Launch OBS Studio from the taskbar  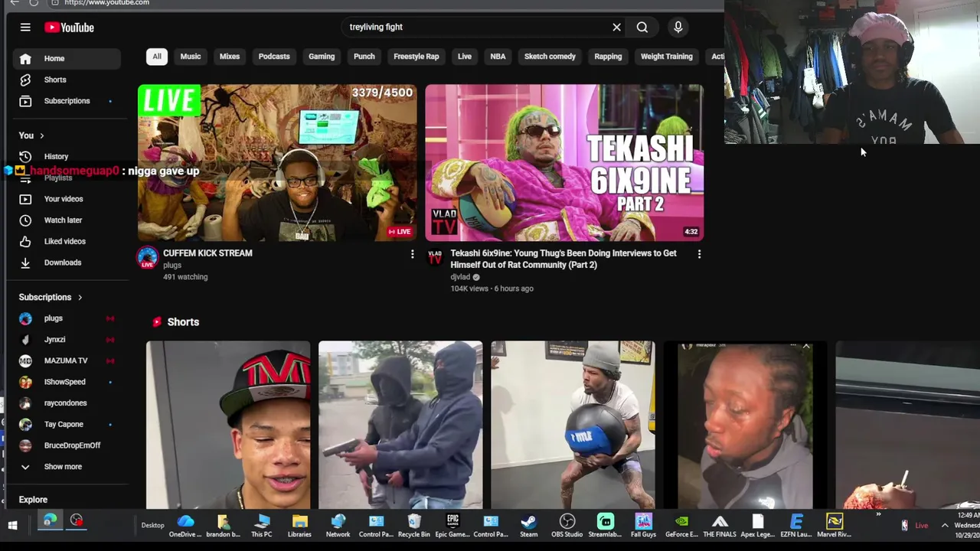(567, 525)
